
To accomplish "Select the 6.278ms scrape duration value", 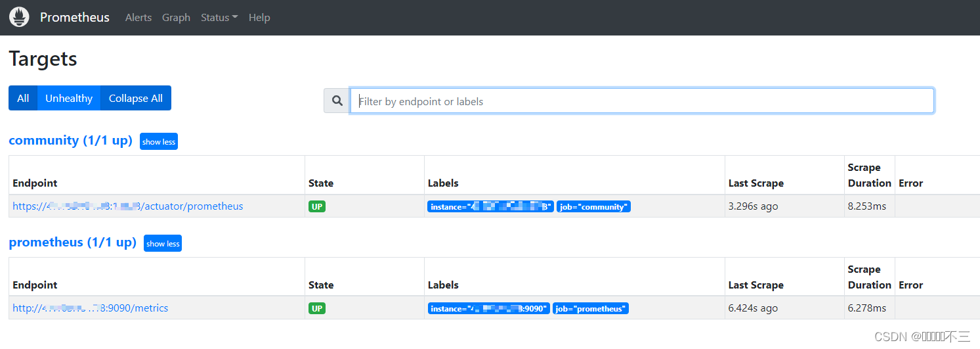I will [x=867, y=308].
